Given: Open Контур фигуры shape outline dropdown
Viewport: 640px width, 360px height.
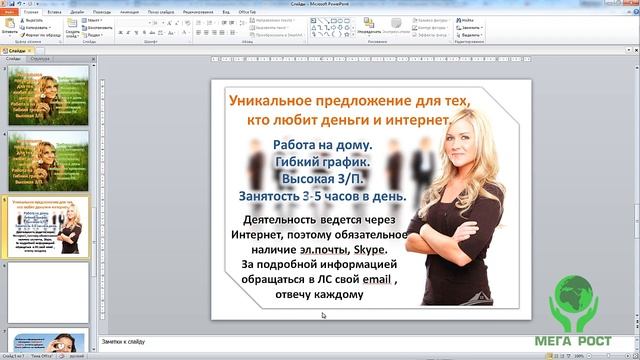Looking at the screenshot, I should 430,28.
